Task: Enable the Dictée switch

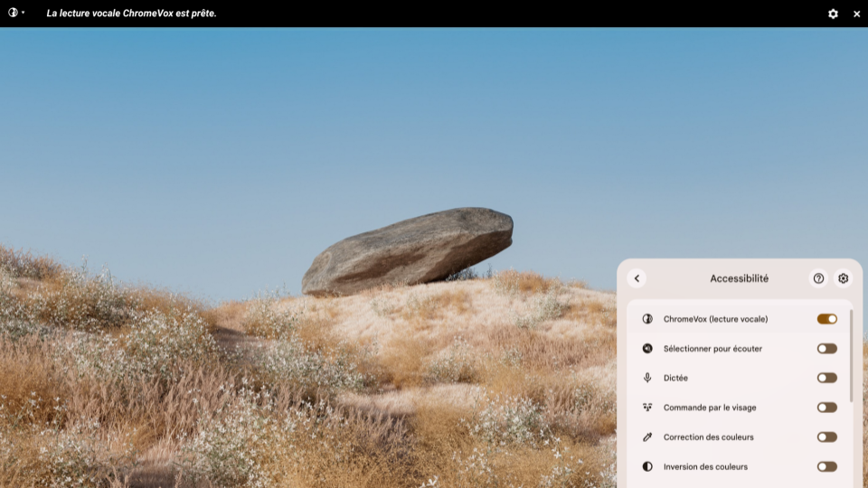Action: click(x=826, y=378)
